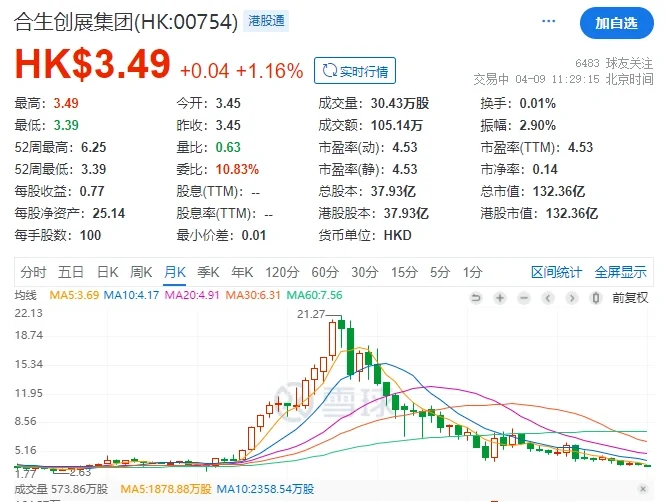Click the MA10:4.17 moving average label
Image resolution: width=666 pixels, height=502 pixels.
tap(131, 295)
